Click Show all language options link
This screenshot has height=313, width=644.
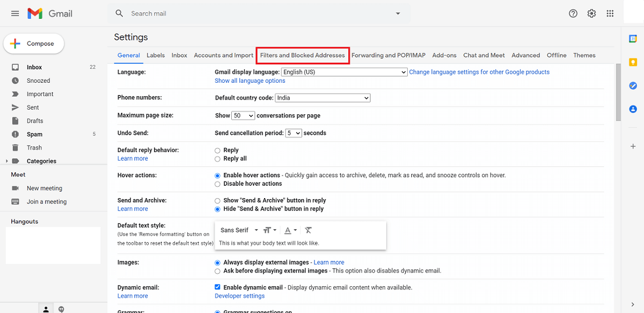pos(250,81)
